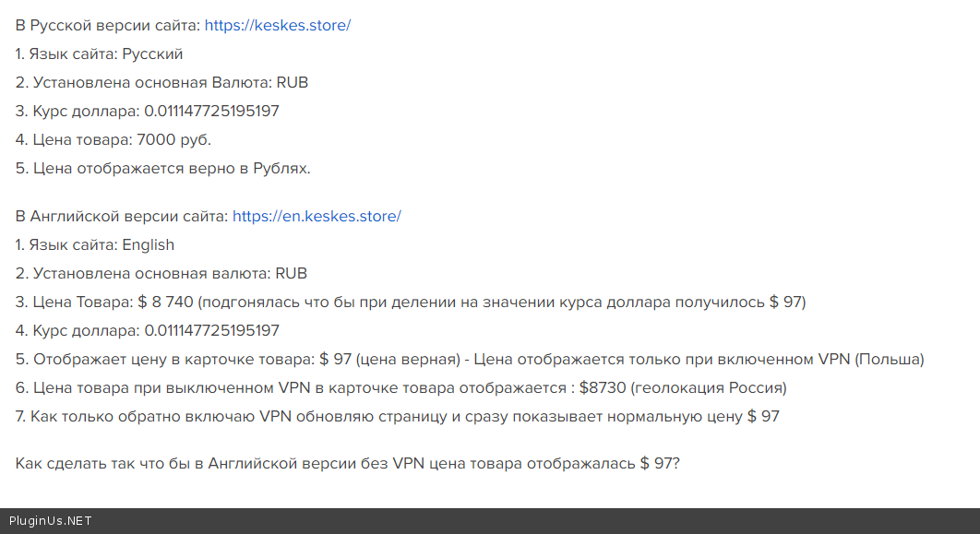Click the 'Как только обратно включаю VPN' line
The image size is (980, 534).
pyautogui.click(x=397, y=417)
